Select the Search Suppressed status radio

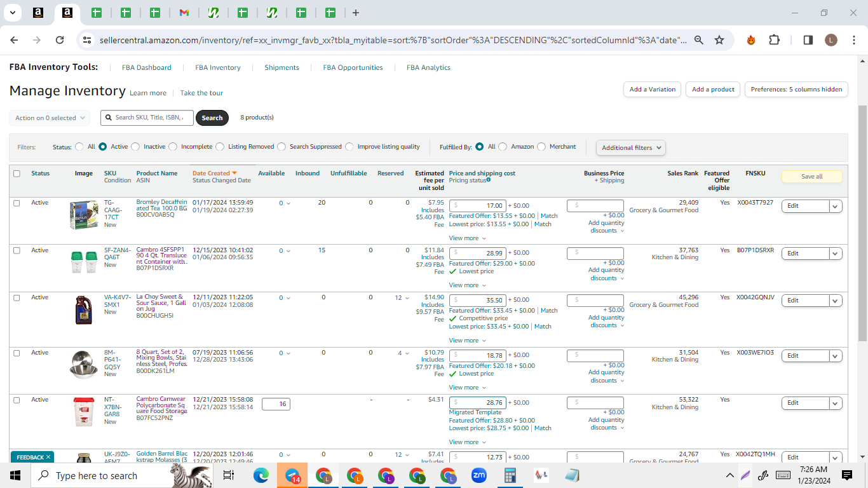(x=281, y=147)
